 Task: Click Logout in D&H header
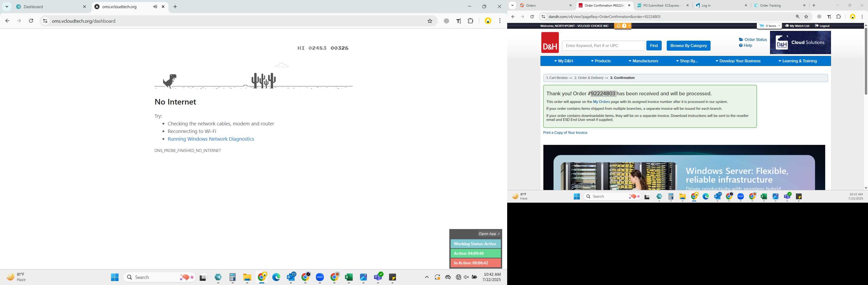click(x=822, y=26)
